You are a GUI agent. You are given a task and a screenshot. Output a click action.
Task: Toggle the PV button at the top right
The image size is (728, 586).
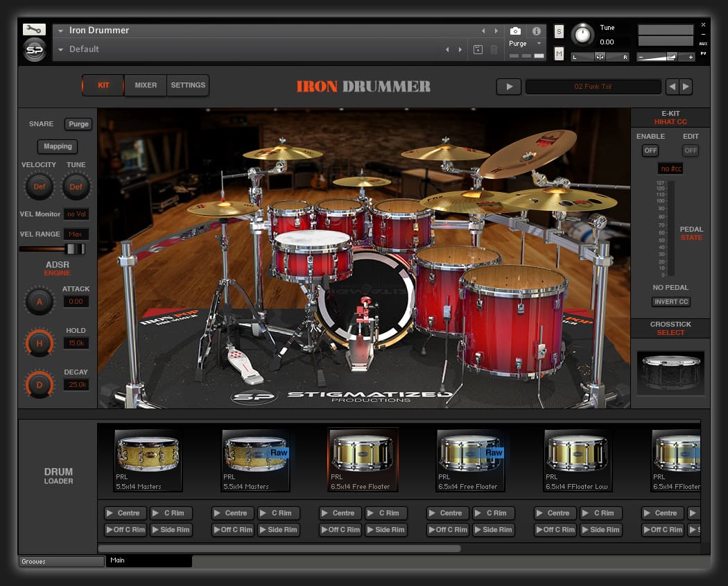click(x=704, y=54)
